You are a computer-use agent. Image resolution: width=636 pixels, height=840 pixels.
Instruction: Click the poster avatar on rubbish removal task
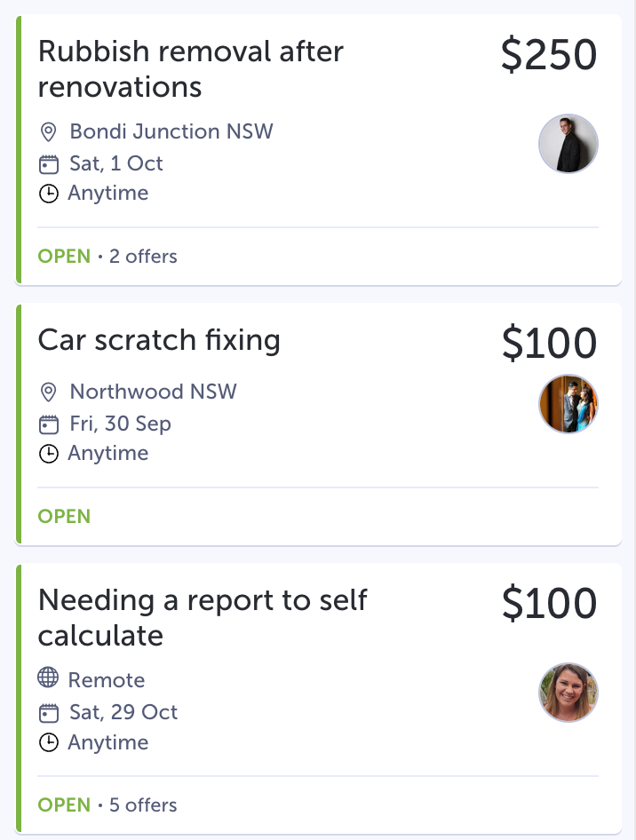568,143
